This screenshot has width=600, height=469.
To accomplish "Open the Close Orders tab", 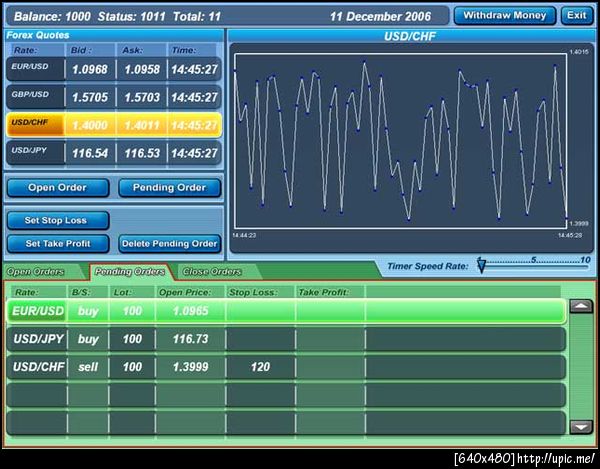I will 212,272.
